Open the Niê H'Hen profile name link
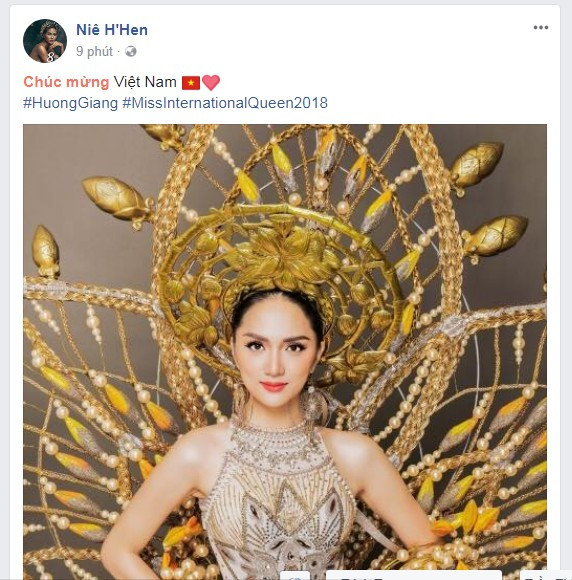Screen dimensions: 572x580 [112, 30]
